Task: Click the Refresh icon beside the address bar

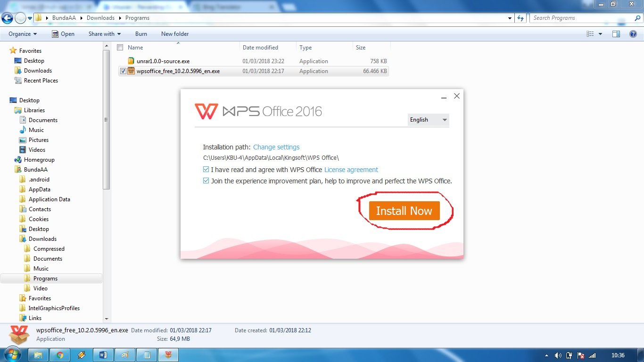Action: click(x=519, y=18)
